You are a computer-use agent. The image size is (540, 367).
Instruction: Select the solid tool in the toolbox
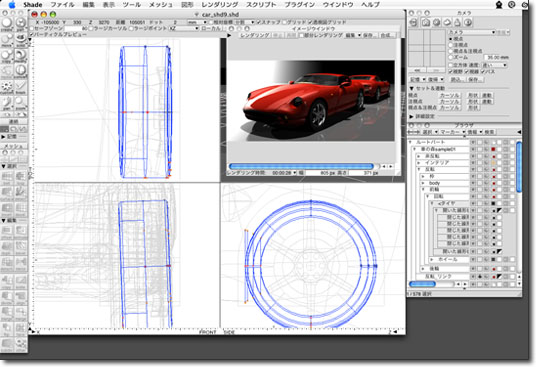21,40
